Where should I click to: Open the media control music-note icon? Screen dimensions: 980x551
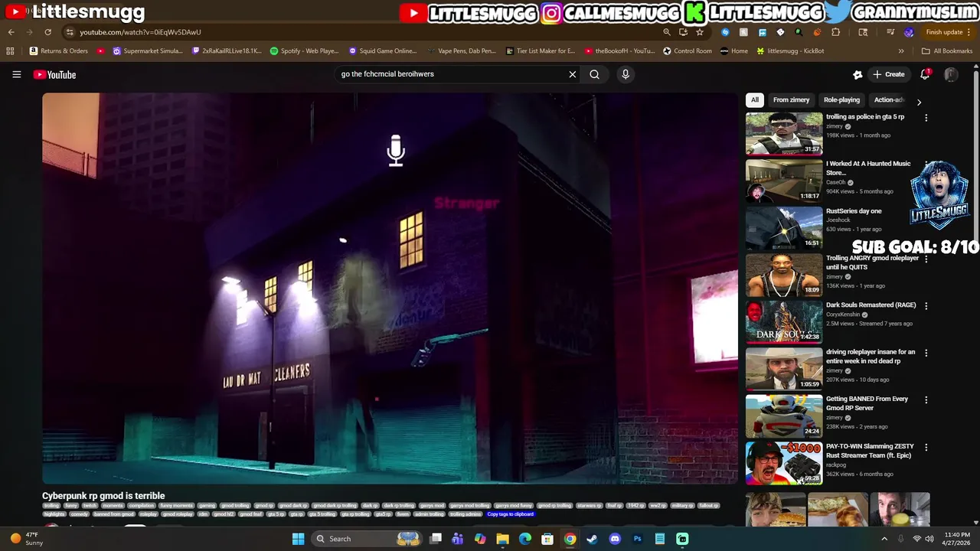click(890, 32)
